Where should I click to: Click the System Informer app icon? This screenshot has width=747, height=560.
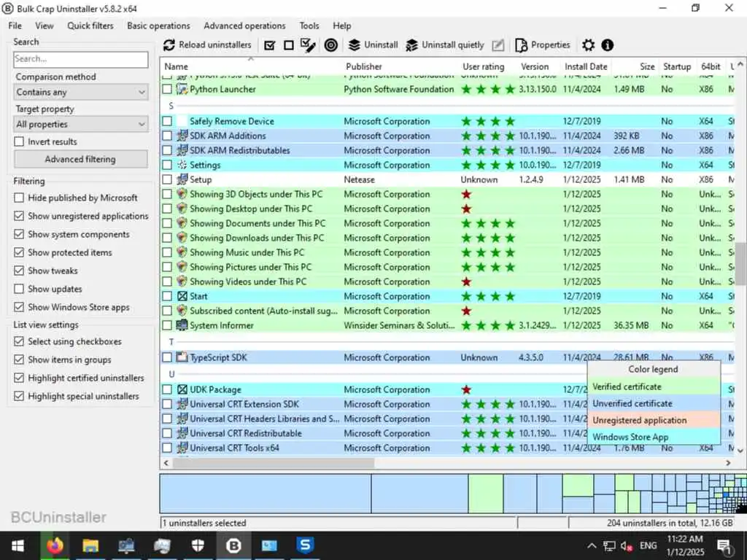182,325
